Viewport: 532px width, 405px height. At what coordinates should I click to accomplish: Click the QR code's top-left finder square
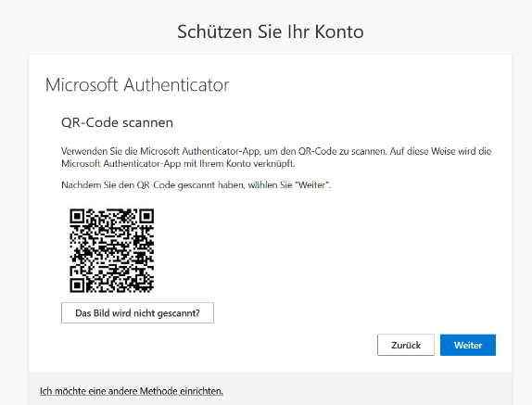[x=77, y=216]
